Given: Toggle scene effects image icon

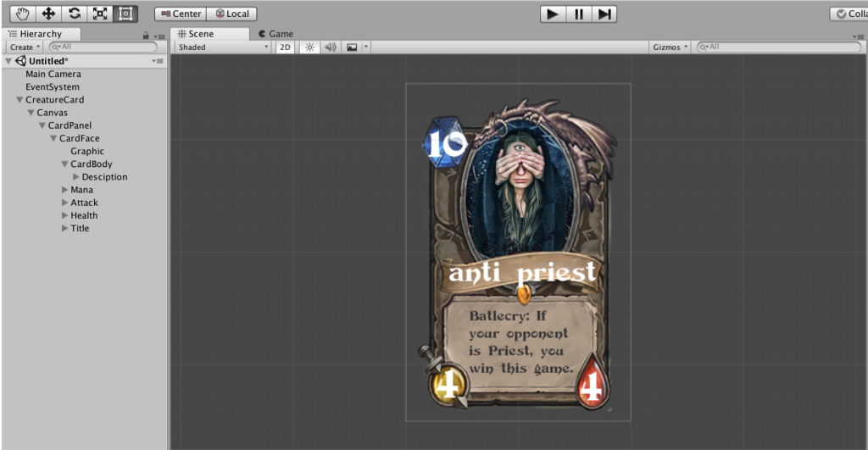Looking at the screenshot, I should click(352, 47).
